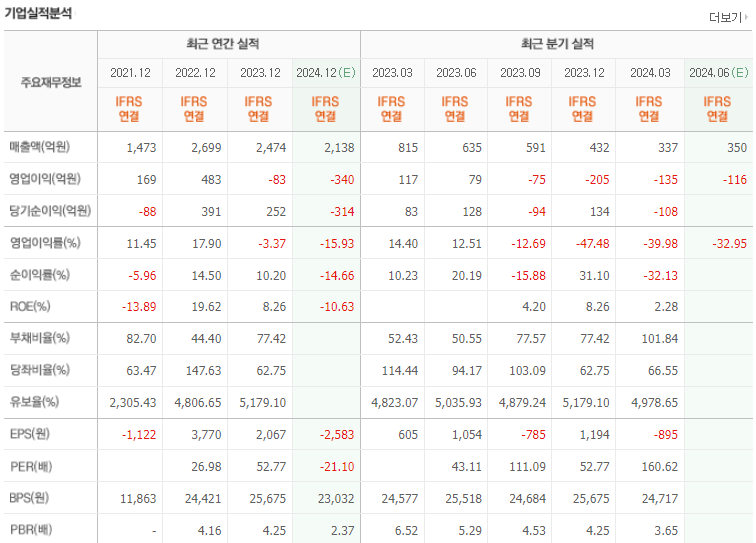This screenshot has height=543, width=756.
Task: Click the 부채비율(%) row label
Action: [x=40, y=338]
